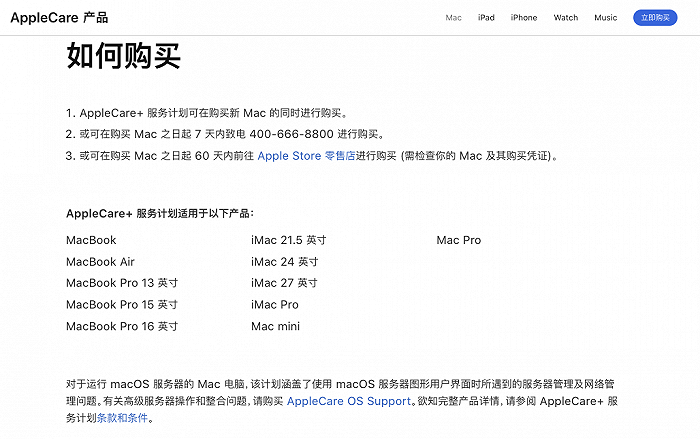The width and height of the screenshot is (700, 439).
Task: Click iMac 21.5 英寸 entry
Action: (288, 240)
